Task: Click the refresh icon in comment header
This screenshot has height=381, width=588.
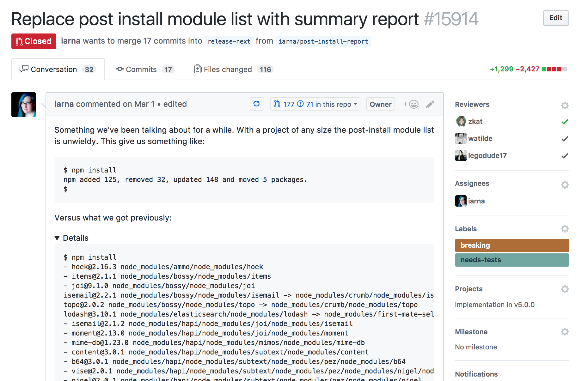Action: coord(257,104)
